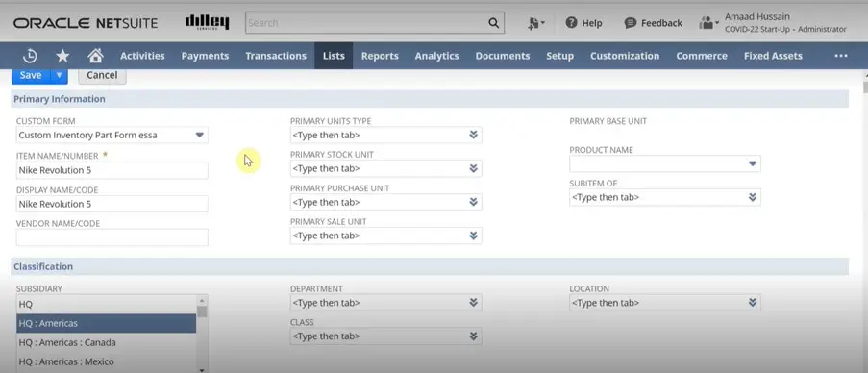Viewport: 868px width, 373px height.
Task: Click the dilley company logo
Action: pos(207,22)
